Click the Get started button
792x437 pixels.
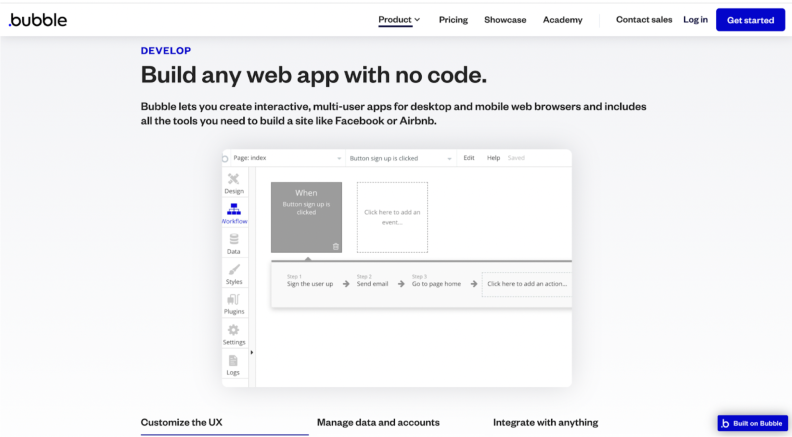point(750,20)
